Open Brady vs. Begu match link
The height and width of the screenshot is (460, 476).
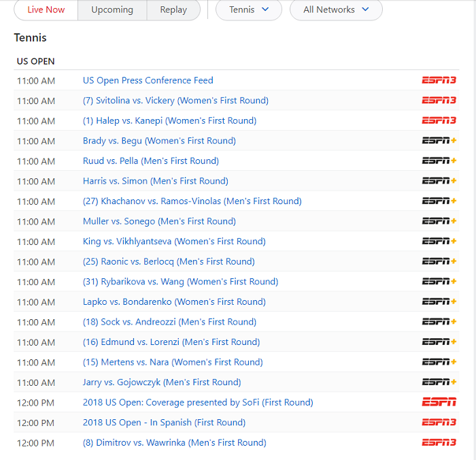click(159, 141)
